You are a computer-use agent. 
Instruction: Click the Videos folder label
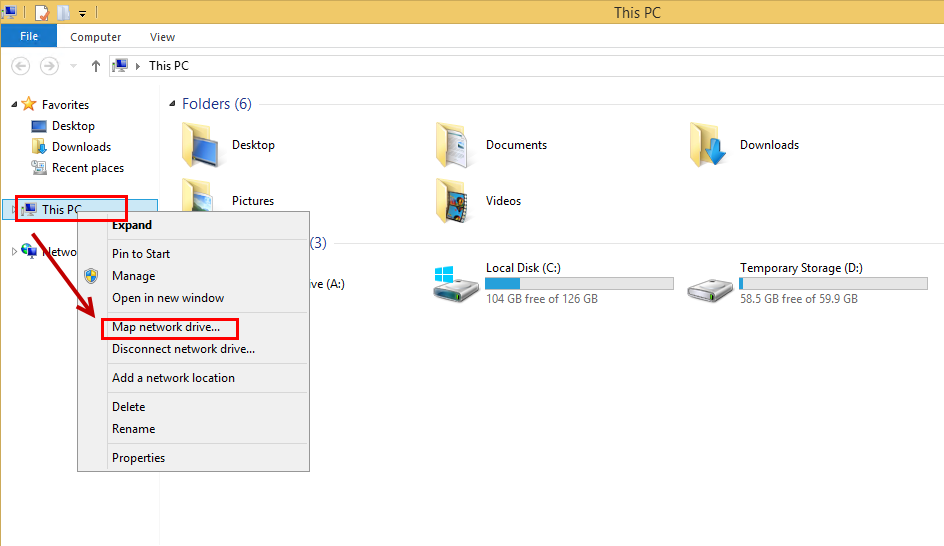(503, 201)
